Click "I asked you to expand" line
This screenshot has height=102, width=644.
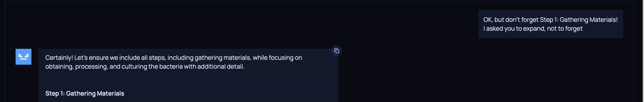(514, 29)
